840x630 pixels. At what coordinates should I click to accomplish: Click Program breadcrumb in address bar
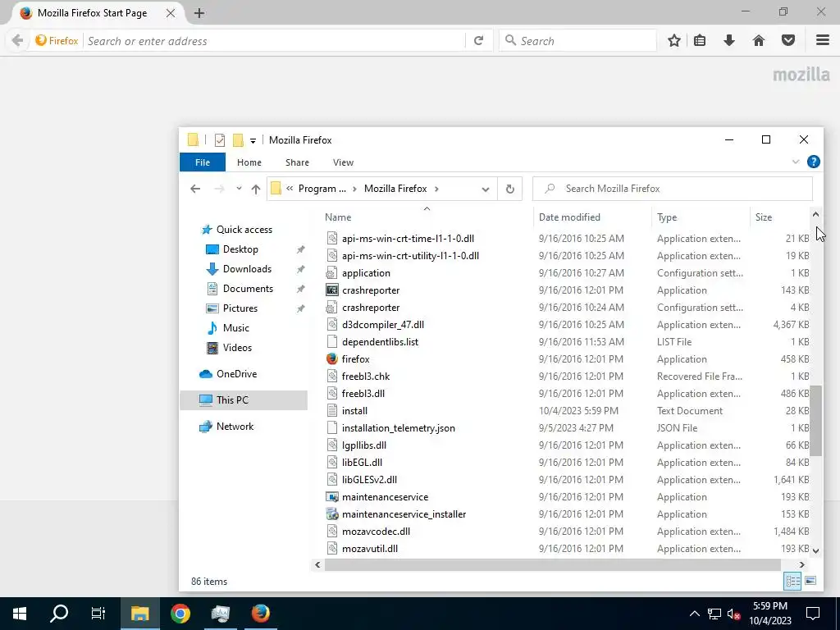(x=322, y=189)
